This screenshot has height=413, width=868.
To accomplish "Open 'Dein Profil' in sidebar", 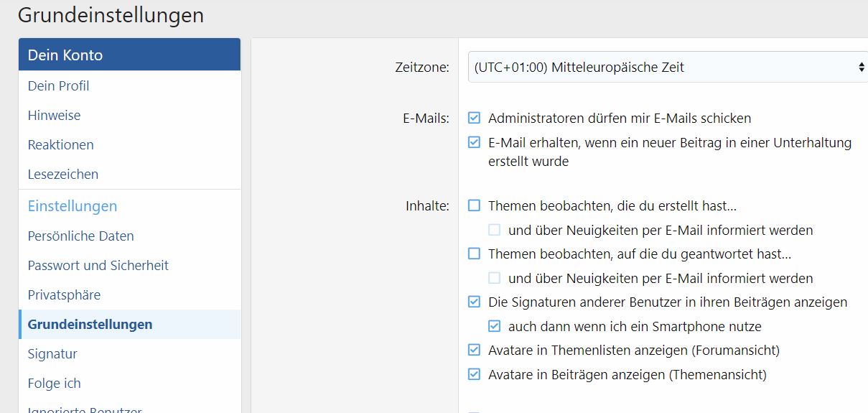I will click(x=58, y=86).
